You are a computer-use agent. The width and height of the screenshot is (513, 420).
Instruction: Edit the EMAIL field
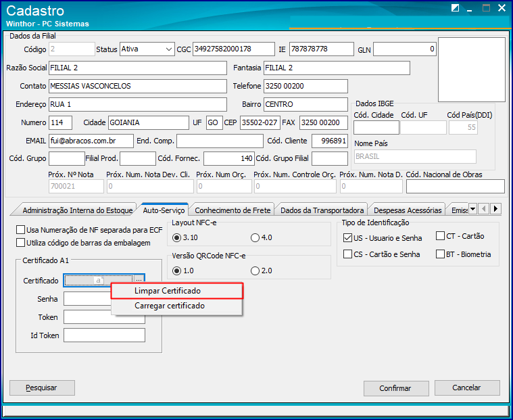(91, 141)
